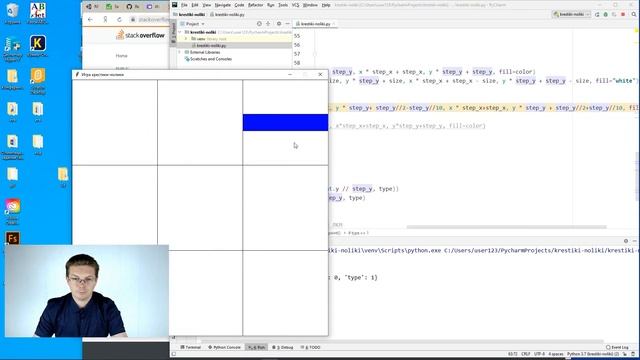Switch to krestiki-noliki.py editor tab
This screenshot has height=360, width=640.
313,24
